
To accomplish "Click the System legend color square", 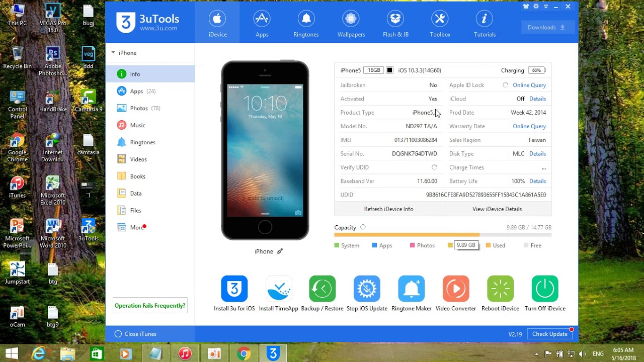I will click(337, 245).
